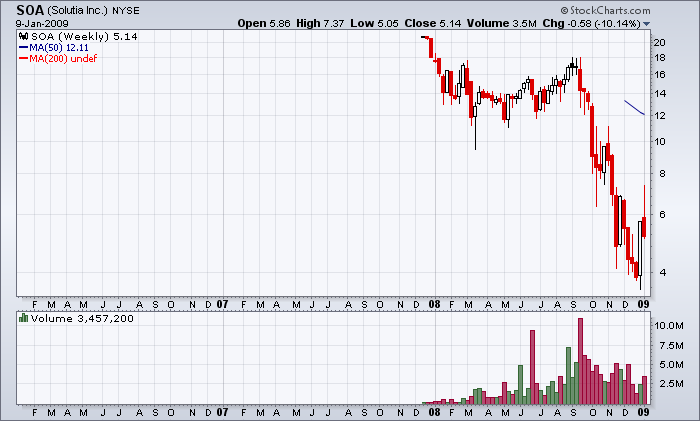Click the date 9-Jan-2009
This screenshot has width=700, height=421.
click(x=42, y=24)
